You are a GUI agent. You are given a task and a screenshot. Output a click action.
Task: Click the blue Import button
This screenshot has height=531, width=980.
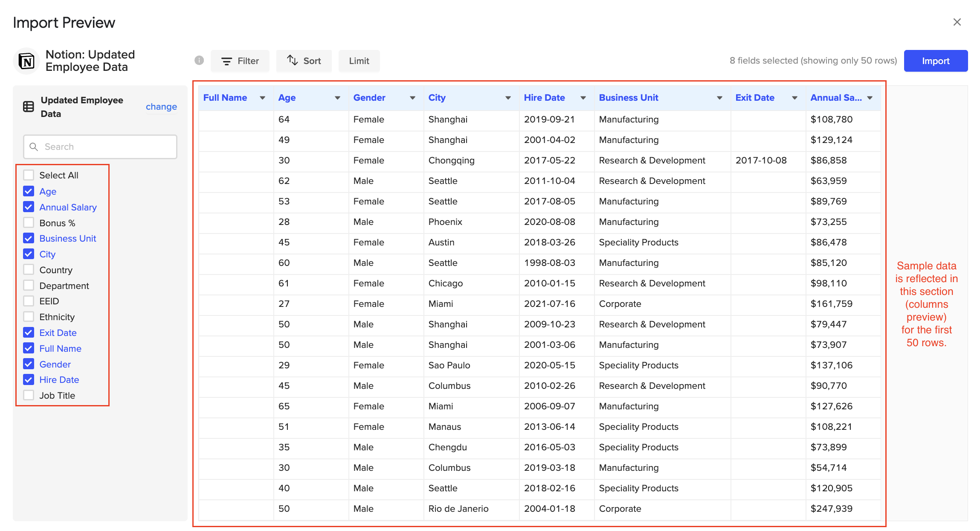point(935,61)
